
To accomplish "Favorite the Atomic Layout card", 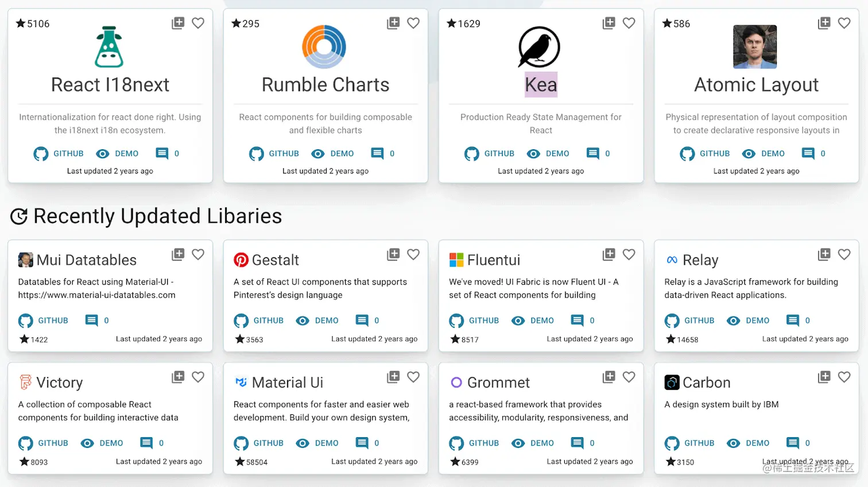I will (x=844, y=23).
